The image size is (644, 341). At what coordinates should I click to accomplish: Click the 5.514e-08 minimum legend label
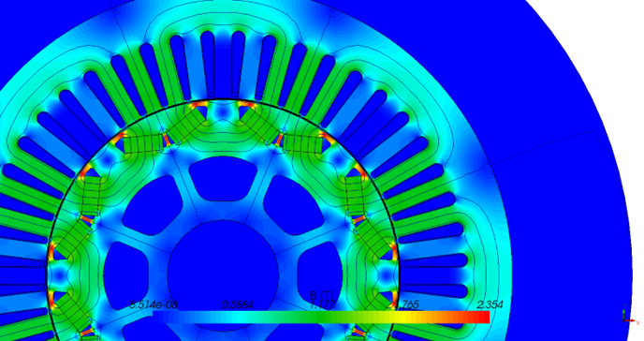coord(154,304)
